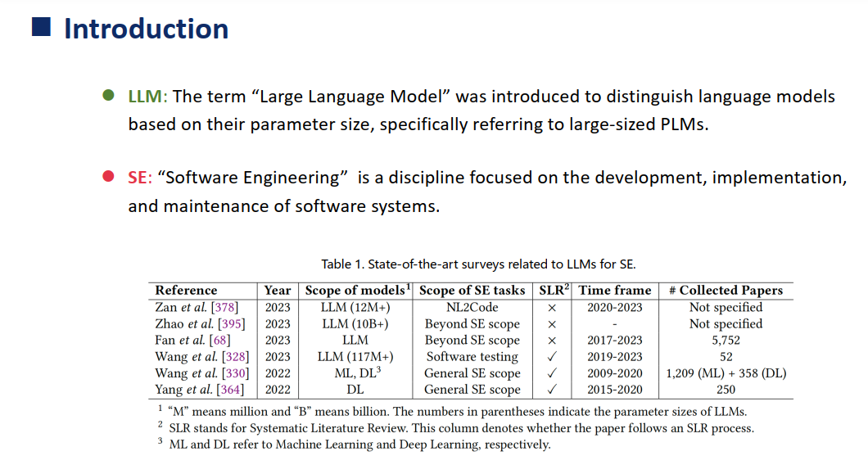Image resolution: width=868 pixels, height=465 pixels.
Task: Click the SLR check mark in Yang row
Action: 552,389
